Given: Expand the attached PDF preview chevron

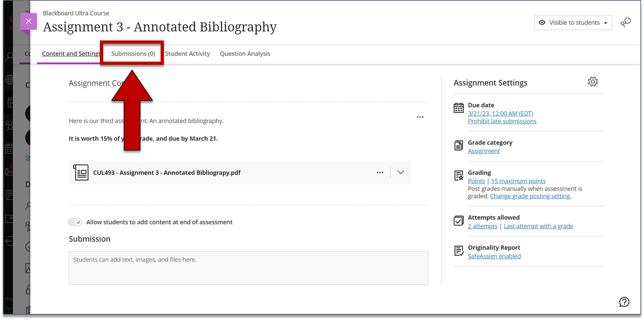Looking at the screenshot, I should pyautogui.click(x=400, y=172).
